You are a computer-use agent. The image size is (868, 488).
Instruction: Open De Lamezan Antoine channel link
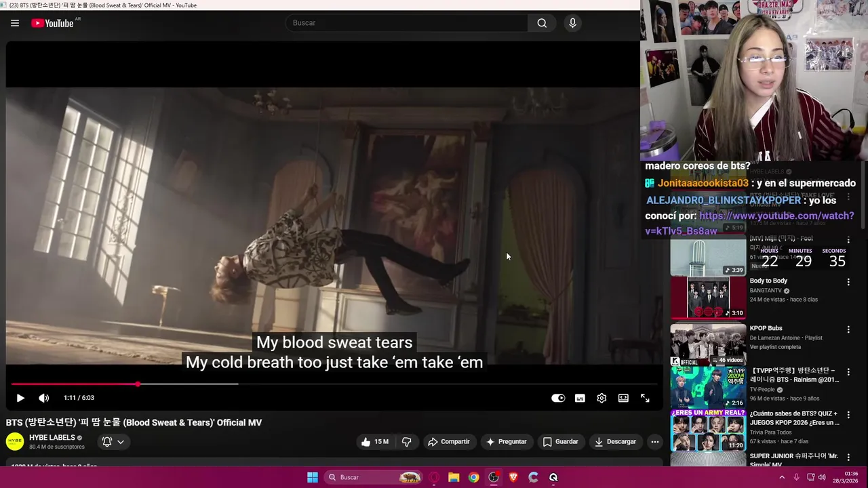click(776, 338)
